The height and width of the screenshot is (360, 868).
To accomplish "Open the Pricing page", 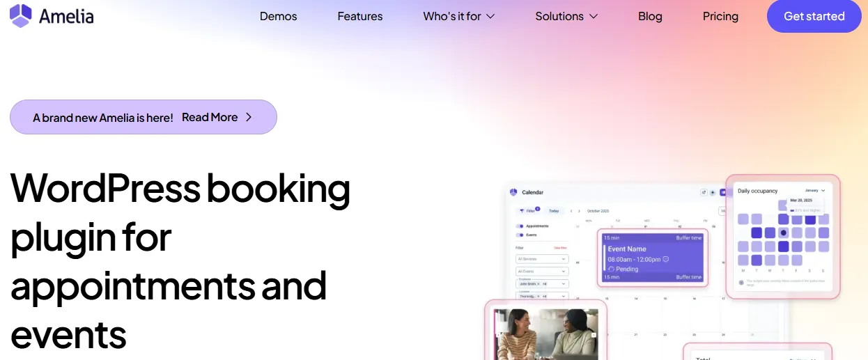I will pyautogui.click(x=720, y=16).
